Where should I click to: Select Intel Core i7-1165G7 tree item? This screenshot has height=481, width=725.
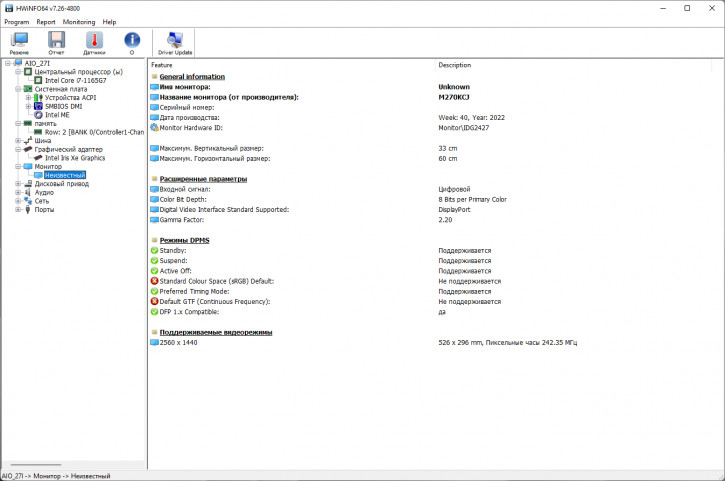(75, 80)
